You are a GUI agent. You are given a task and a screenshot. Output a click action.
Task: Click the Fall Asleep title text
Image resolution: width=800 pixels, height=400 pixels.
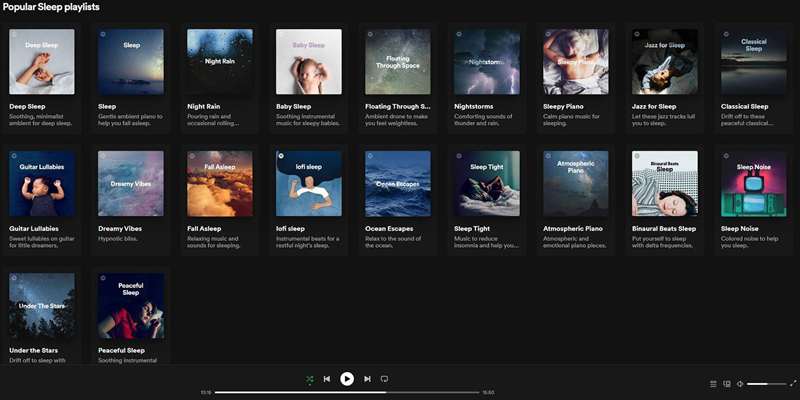pyautogui.click(x=204, y=229)
